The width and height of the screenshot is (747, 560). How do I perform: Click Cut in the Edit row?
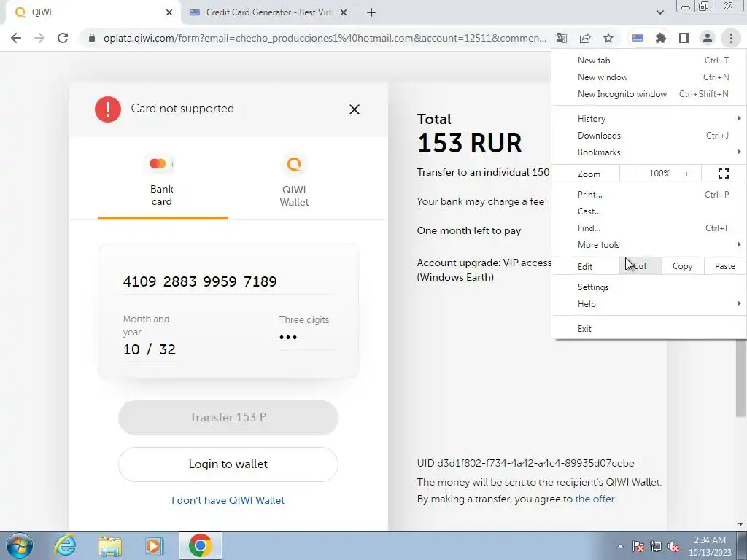point(640,266)
